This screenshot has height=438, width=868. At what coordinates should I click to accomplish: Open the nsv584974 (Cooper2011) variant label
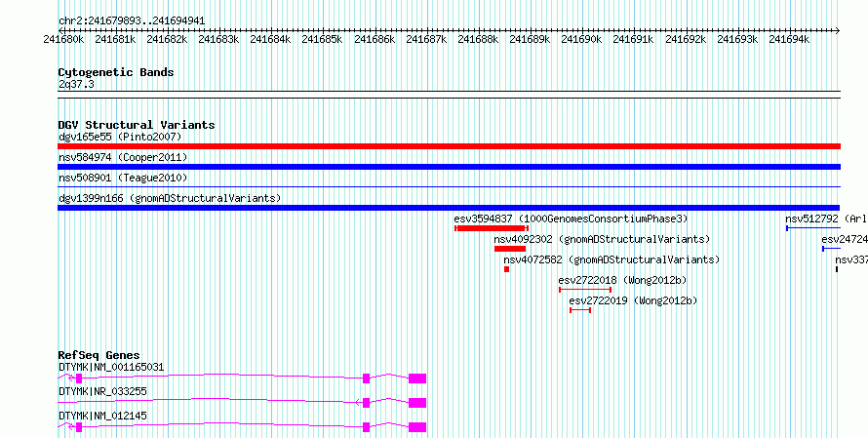click(x=123, y=158)
